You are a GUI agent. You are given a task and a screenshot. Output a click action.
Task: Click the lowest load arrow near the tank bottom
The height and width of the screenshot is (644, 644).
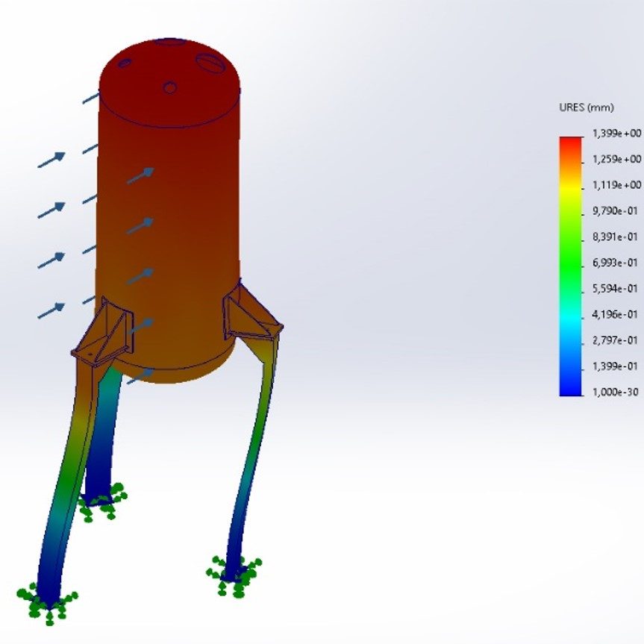(x=140, y=375)
